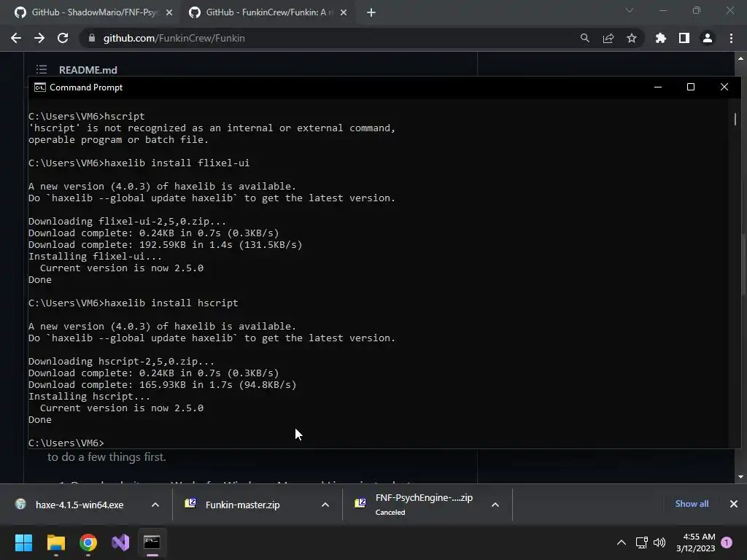Toggle Chrome side panel
The width and height of the screenshot is (747, 560).
click(684, 38)
